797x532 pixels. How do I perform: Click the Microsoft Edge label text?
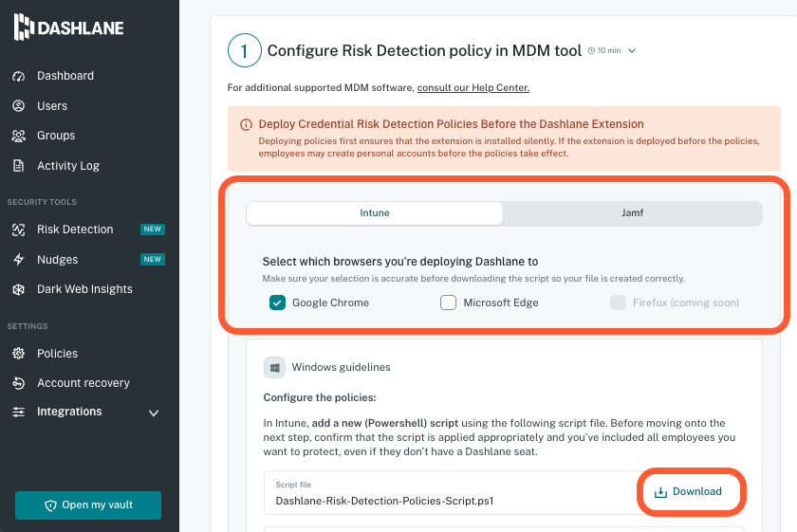[x=501, y=303]
